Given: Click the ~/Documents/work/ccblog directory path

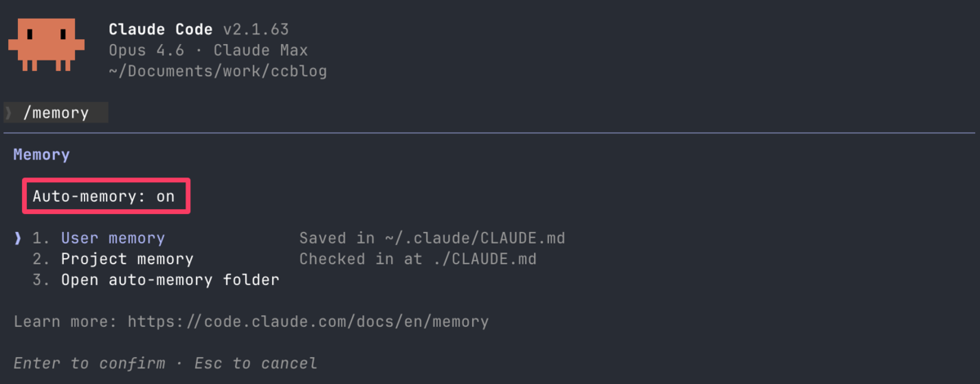Looking at the screenshot, I should click(x=217, y=71).
